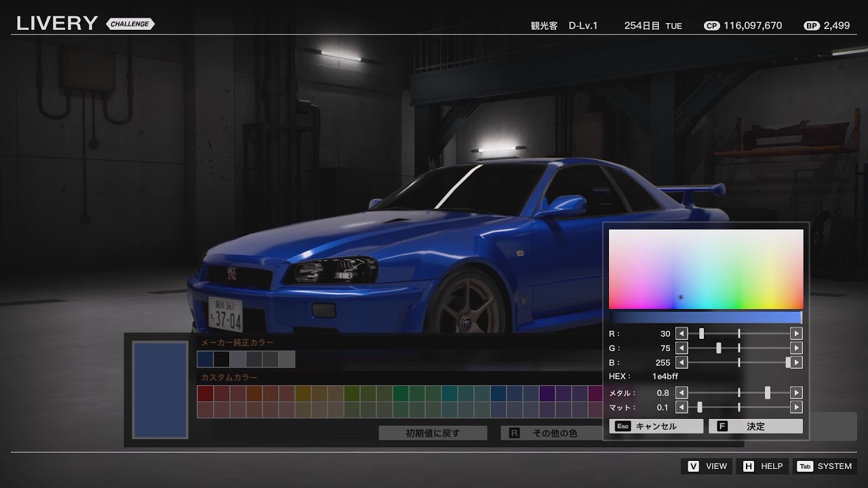Open その他の色 for other colors
Image resolution: width=868 pixels, height=488 pixels.
coord(551,433)
